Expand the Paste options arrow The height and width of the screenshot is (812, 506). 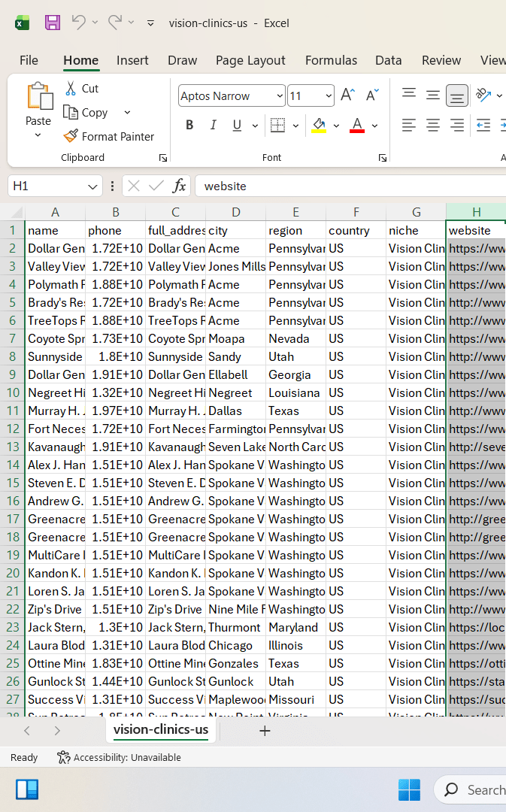38,135
